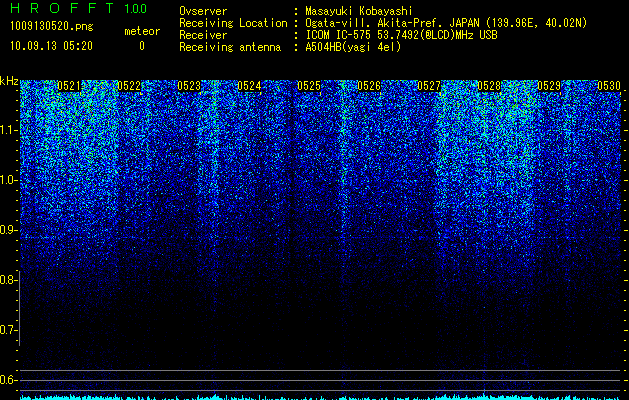Click the ICOM IC-575 receiver text

point(401,35)
